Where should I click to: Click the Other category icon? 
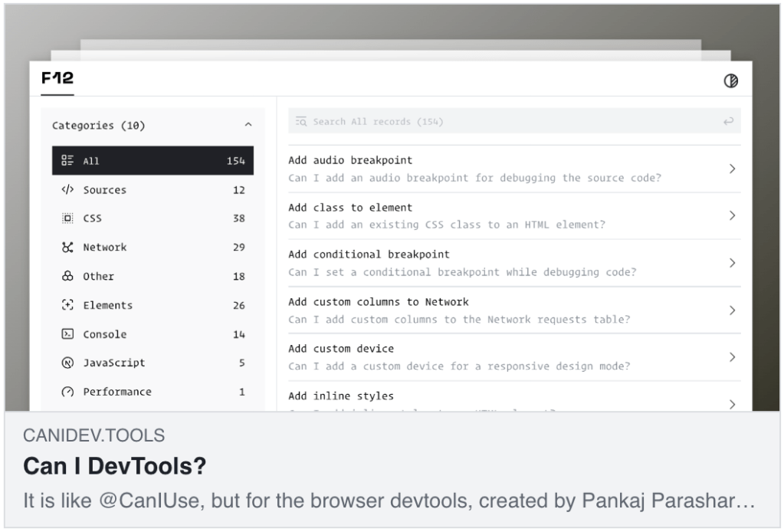[67, 277]
